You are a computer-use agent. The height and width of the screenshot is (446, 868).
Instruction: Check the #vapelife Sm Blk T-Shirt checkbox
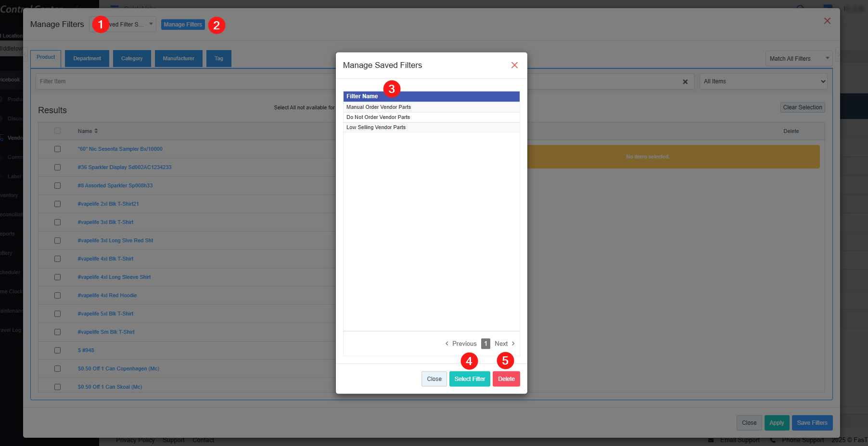[x=58, y=332]
